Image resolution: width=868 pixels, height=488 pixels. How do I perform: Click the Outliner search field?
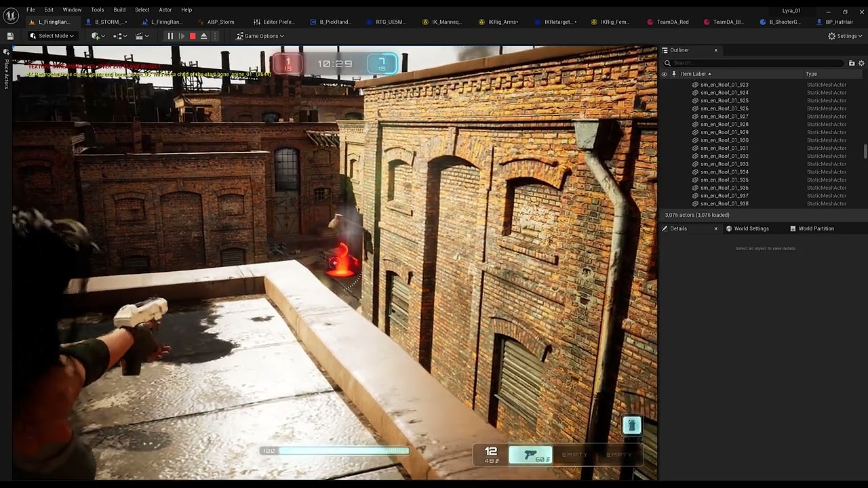pyautogui.click(x=754, y=63)
